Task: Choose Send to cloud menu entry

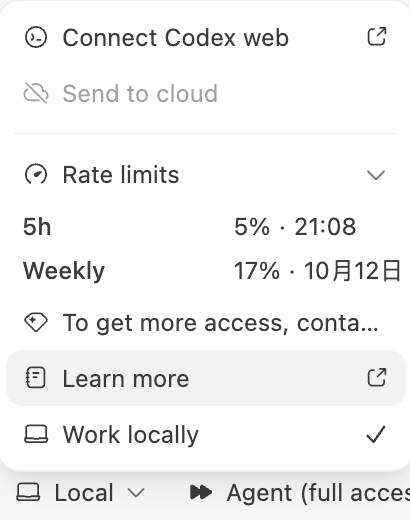Action: point(206,93)
